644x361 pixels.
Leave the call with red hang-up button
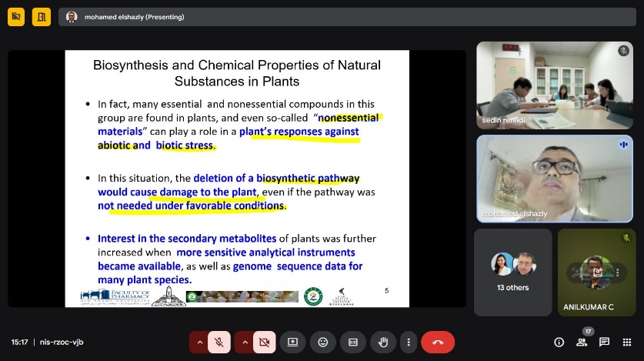click(x=438, y=342)
